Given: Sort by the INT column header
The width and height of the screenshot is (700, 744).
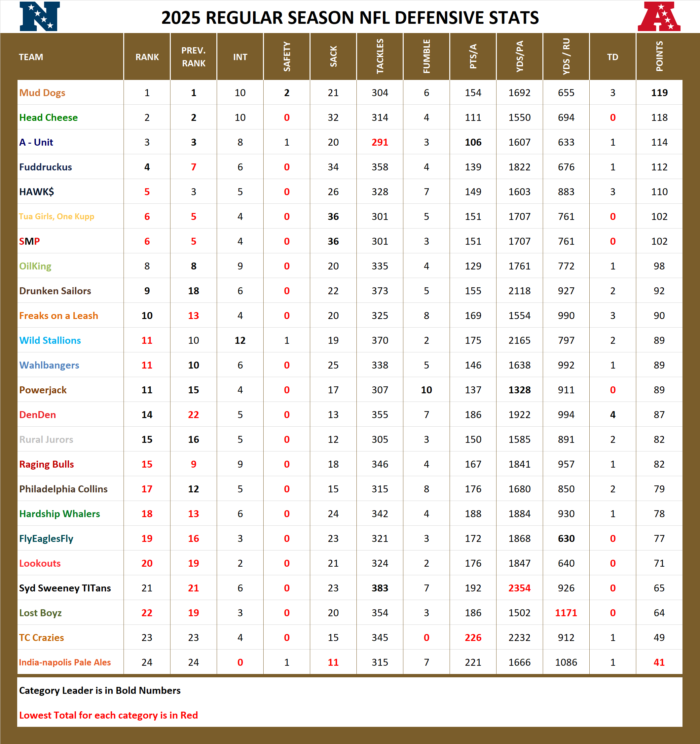Looking at the screenshot, I should (x=239, y=57).
